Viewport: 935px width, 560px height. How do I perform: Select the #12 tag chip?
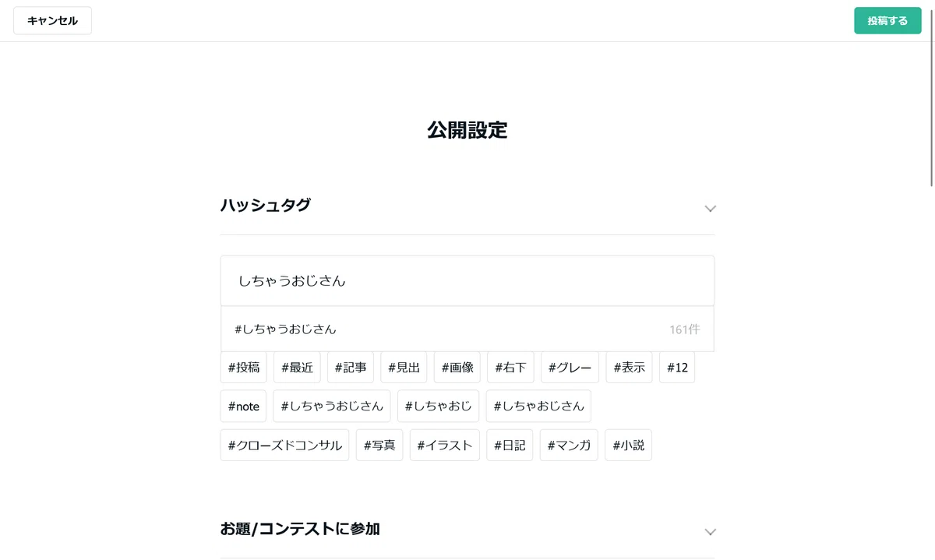(677, 368)
